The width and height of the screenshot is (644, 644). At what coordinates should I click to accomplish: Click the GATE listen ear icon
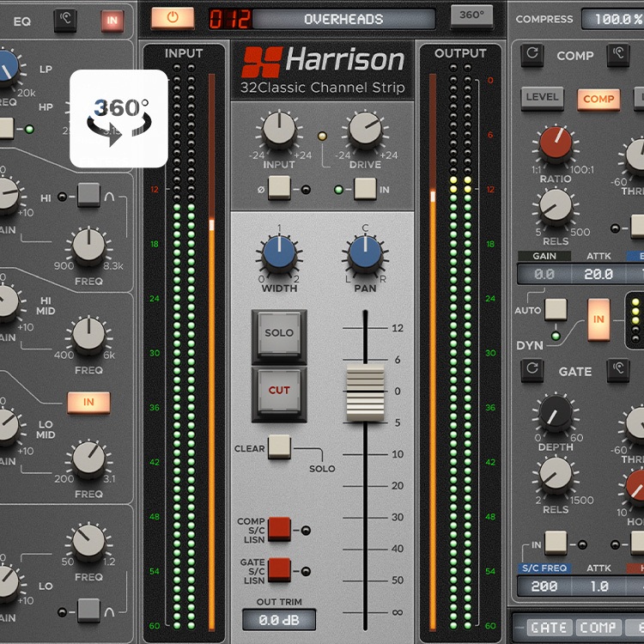tap(618, 370)
